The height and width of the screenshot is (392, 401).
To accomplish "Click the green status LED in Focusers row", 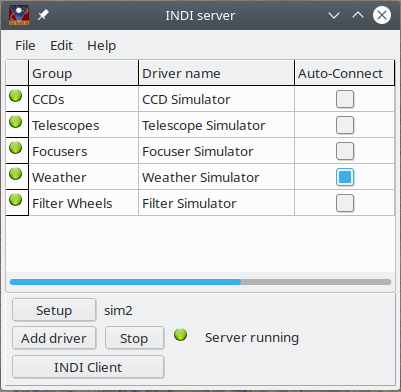I will 15,148.
